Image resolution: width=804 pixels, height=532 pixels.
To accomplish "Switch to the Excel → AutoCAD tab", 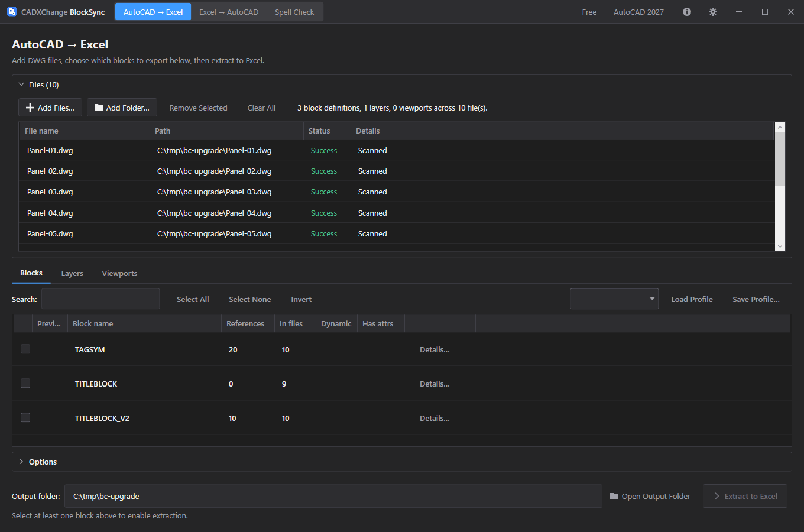I will click(229, 12).
